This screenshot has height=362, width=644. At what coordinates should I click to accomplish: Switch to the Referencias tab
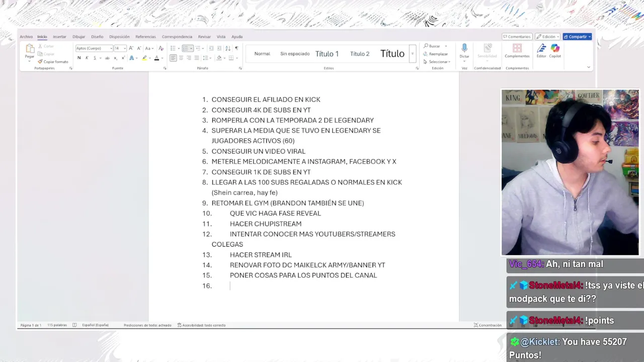(x=145, y=37)
